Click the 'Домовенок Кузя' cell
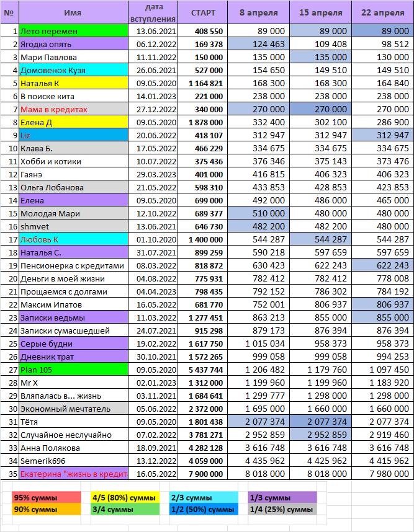414x532 pixels. pos(73,70)
